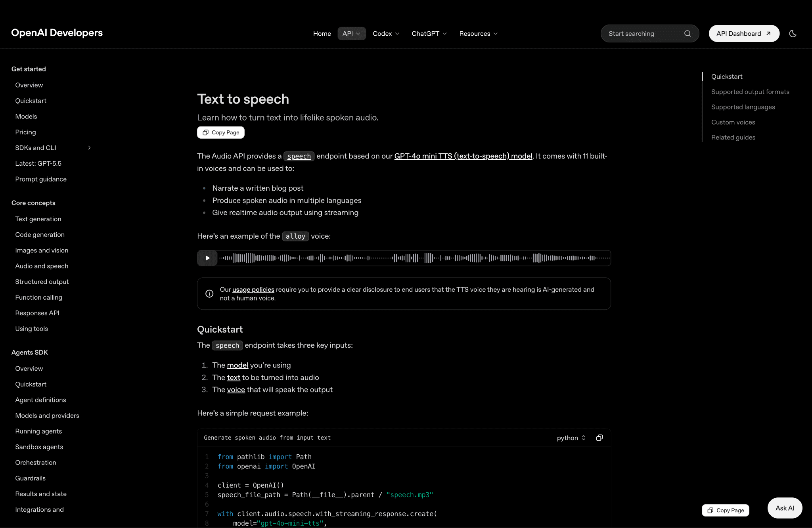
Task: Click the Get started section heading
Action: [x=29, y=69]
